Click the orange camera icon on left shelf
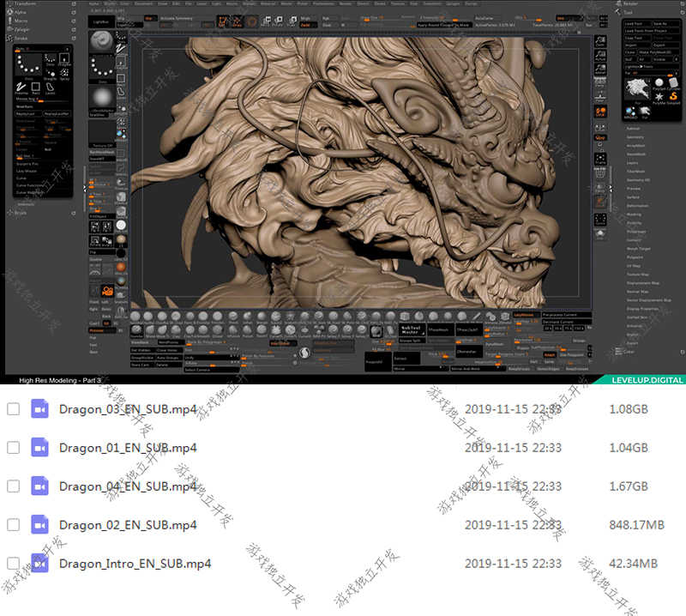 (x=107, y=291)
